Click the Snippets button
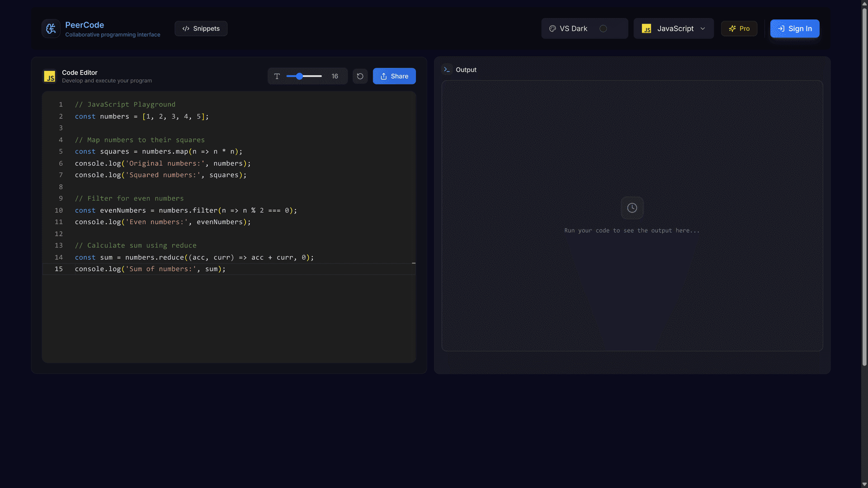This screenshot has width=868, height=488. 201,28
